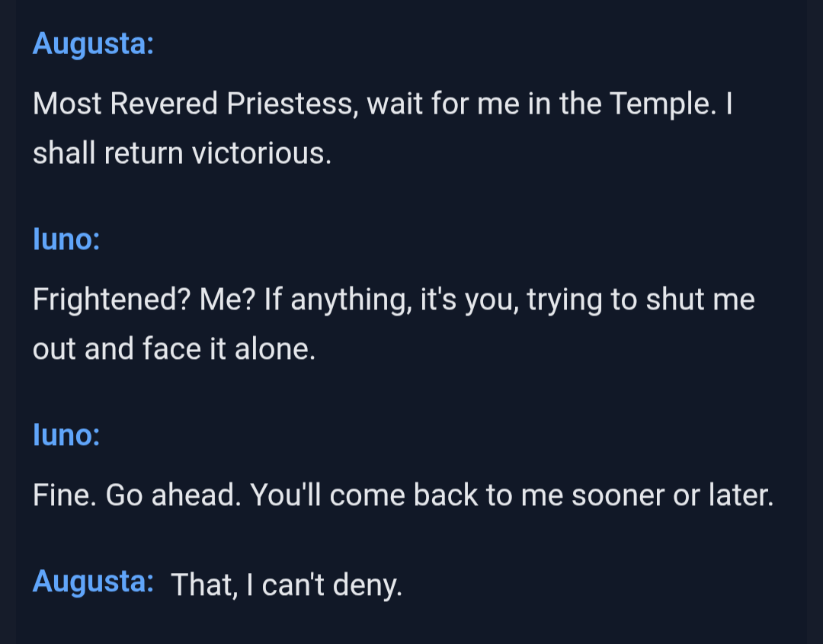Click the first Iuno speaker name

[x=66, y=239]
